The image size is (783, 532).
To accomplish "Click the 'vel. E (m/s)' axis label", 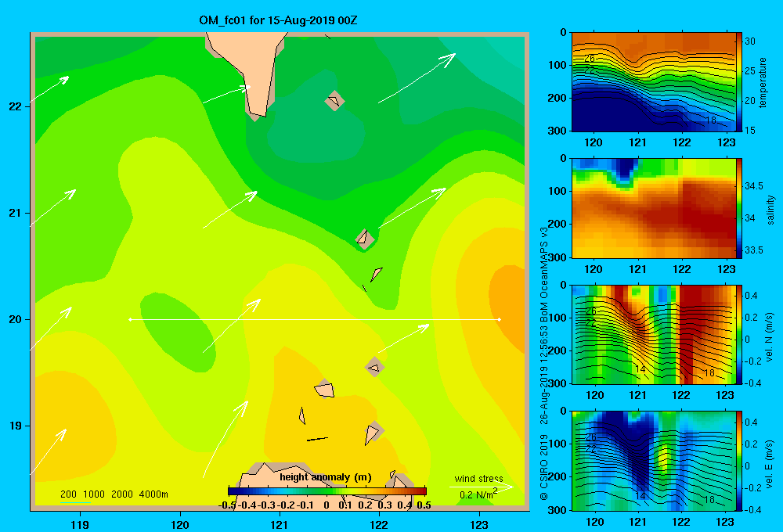I will [x=770, y=463].
